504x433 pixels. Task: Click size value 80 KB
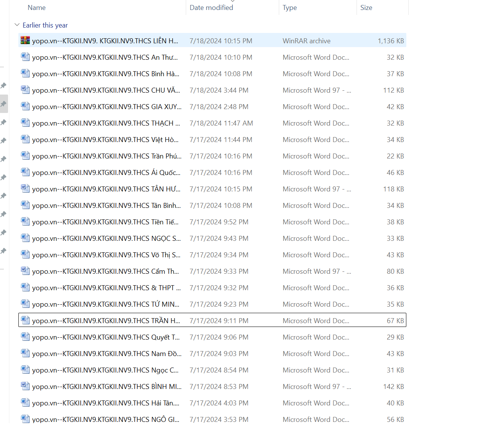395,271
